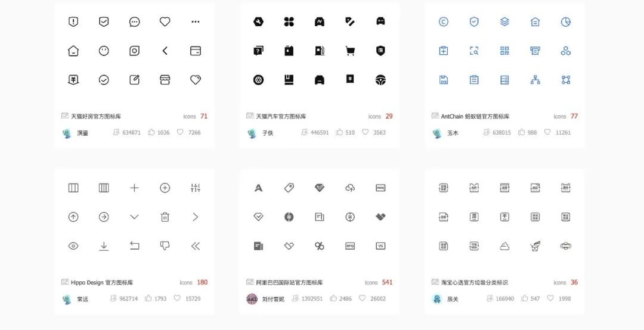
Task: Select the org chart hierarchy icon in AntChain
Action: click(x=535, y=80)
